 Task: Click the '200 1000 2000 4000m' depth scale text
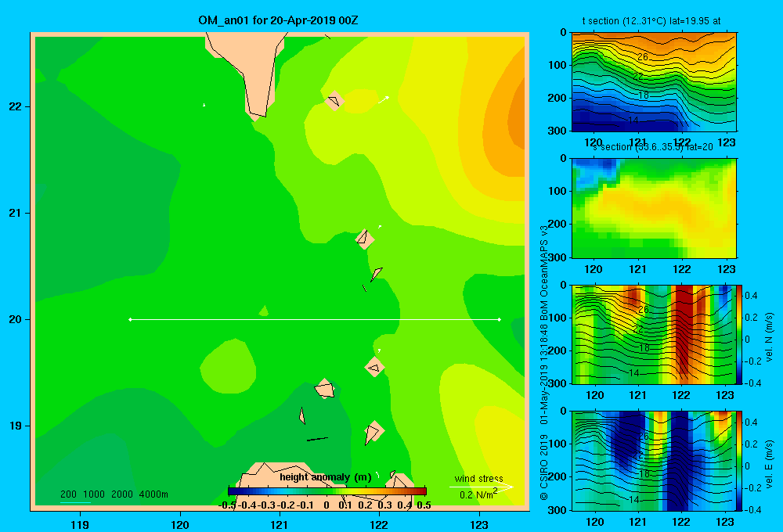[114, 494]
